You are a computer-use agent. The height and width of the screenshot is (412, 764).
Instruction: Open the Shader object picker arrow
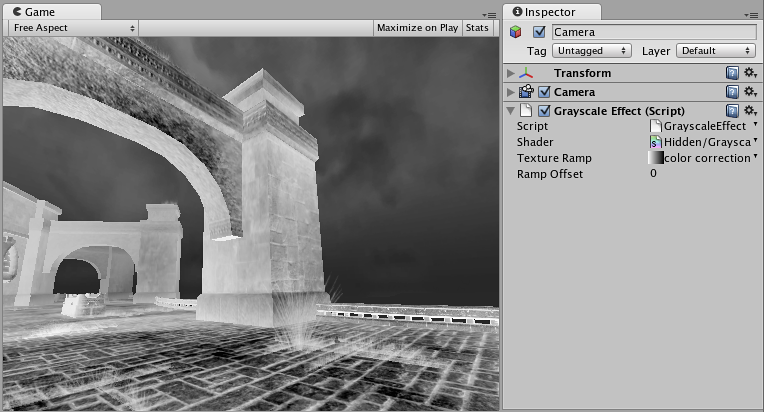tap(755, 141)
